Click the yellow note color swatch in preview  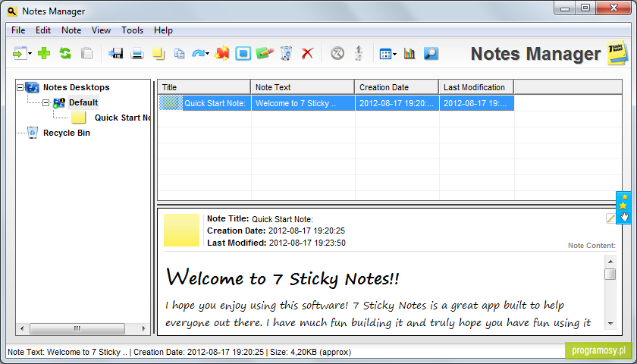[181, 230]
